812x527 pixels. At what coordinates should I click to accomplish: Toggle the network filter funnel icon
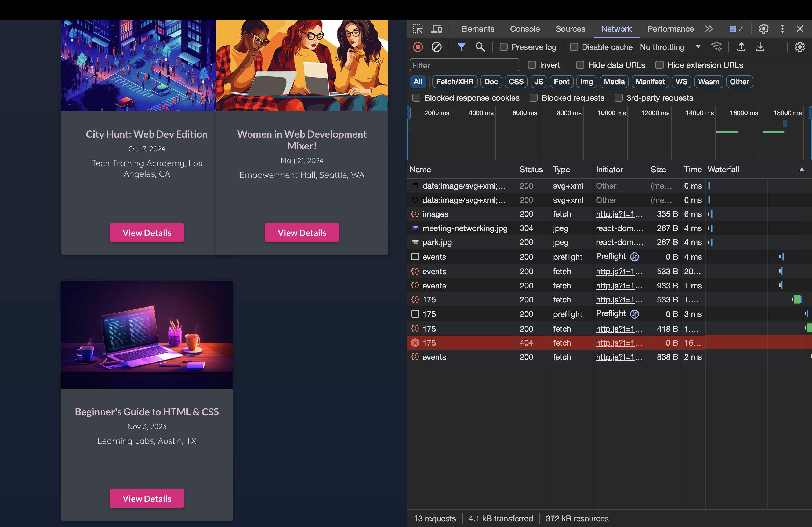click(x=461, y=47)
